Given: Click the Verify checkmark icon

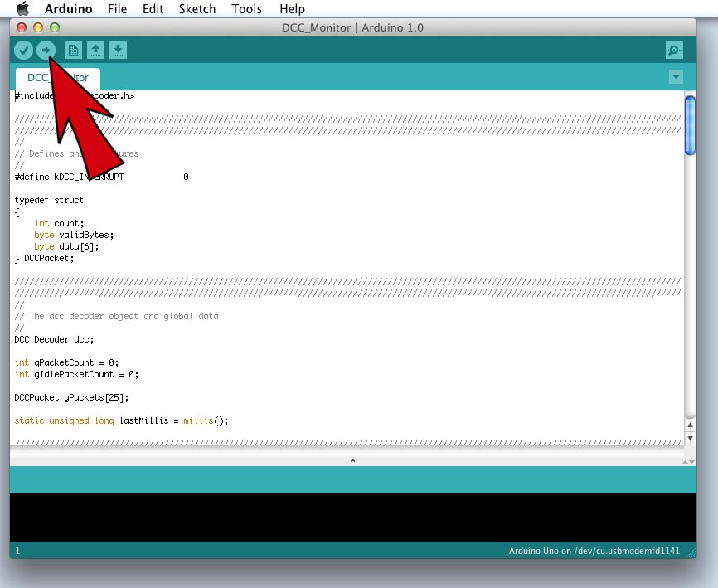Looking at the screenshot, I should [23, 51].
